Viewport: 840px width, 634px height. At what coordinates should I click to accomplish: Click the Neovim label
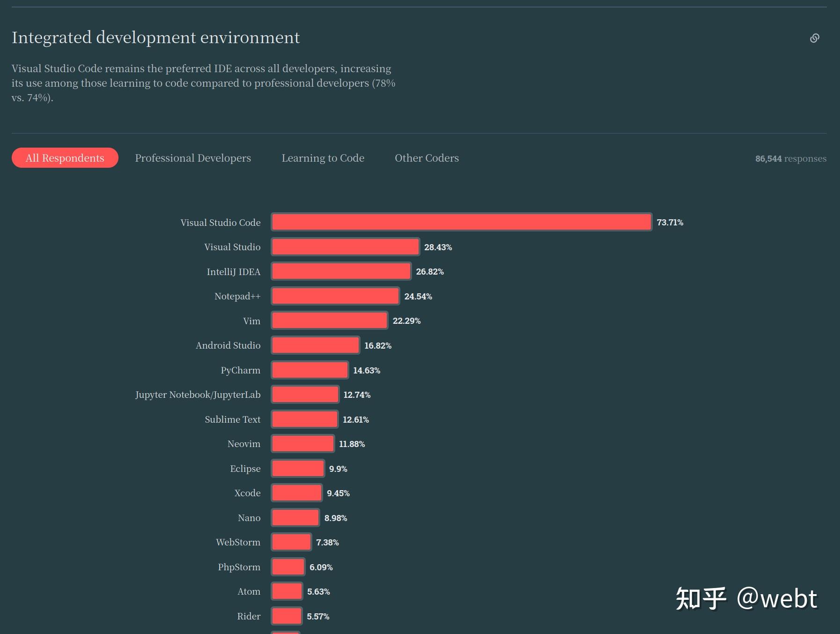click(244, 444)
